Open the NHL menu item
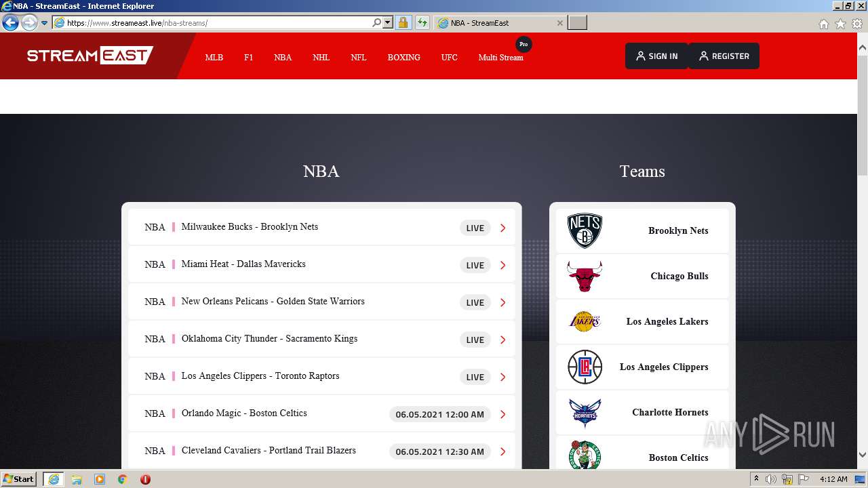The width and height of the screenshot is (868, 488). (x=321, y=58)
